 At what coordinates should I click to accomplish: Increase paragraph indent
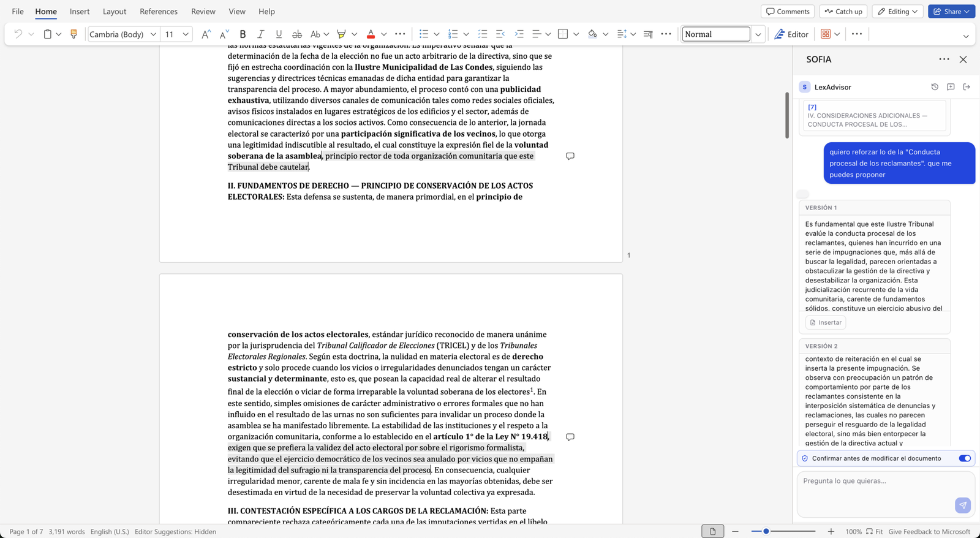tap(519, 34)
